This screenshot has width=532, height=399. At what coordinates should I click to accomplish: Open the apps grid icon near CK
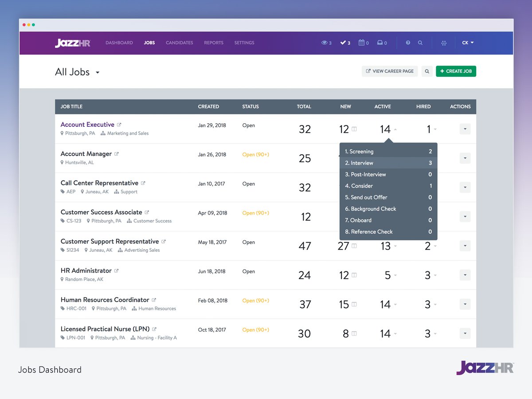click(444, 43)
